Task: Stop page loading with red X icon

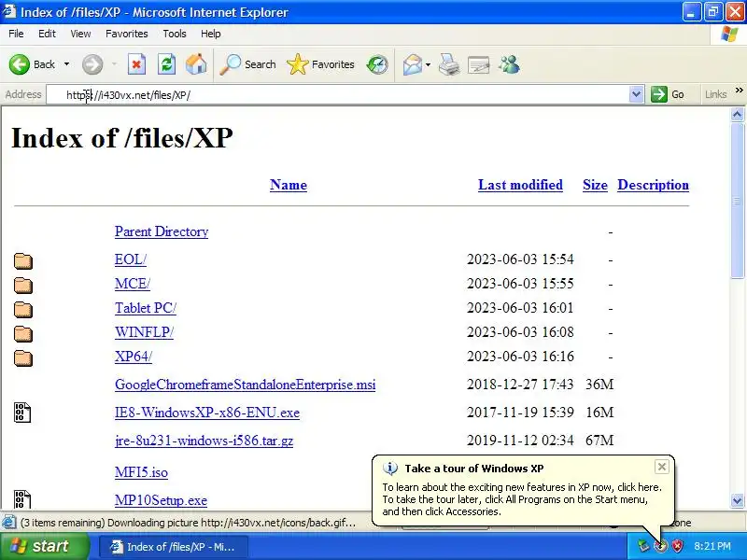Action: coord(136,64)
